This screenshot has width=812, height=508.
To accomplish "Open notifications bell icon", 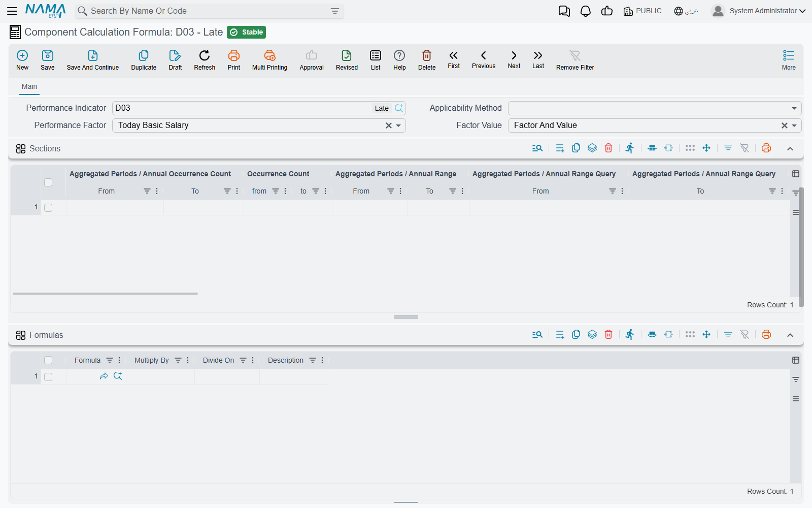I will pyautogui.click(x=586, y=11).
